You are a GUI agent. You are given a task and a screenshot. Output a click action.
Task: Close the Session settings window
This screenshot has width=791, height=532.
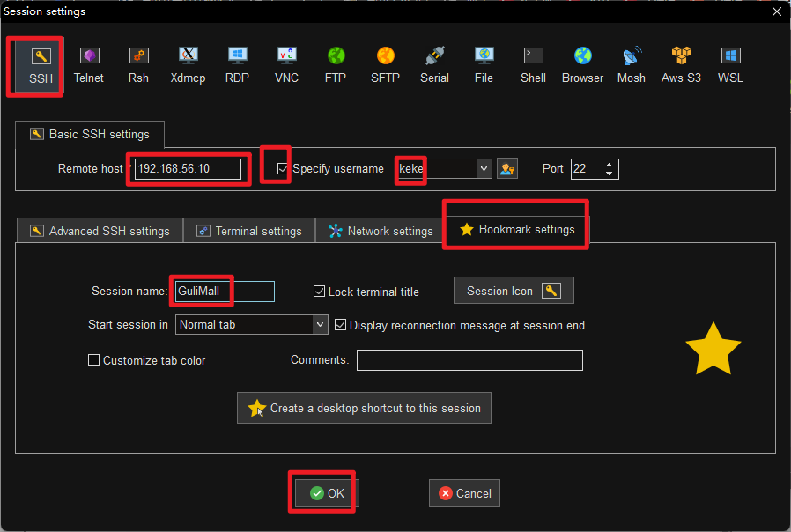click(777, 11)
